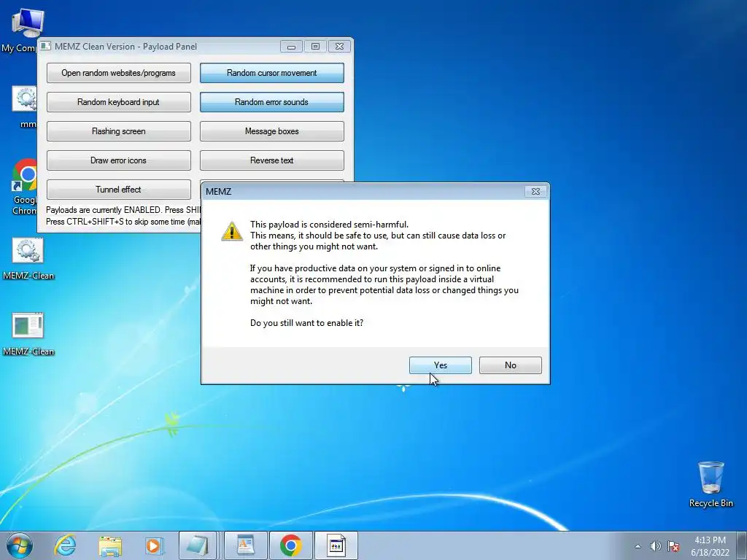Open the Windows Start menu orb
This screenshot has height=560, width=747.
point(20,545)
